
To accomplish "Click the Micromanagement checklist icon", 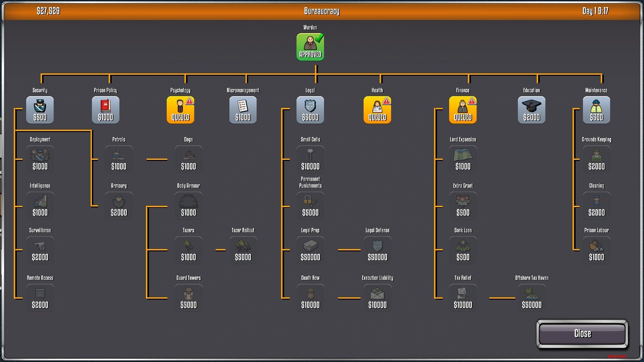I will click(x=243, y=110).
